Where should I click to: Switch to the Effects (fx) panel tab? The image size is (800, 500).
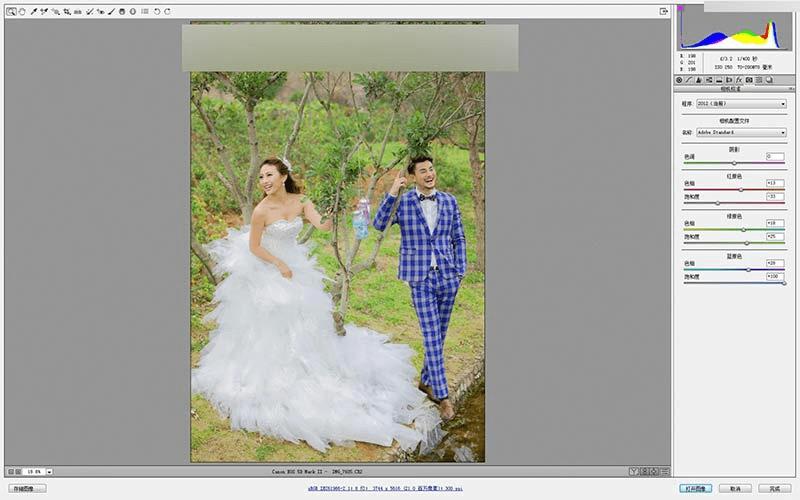[738, 80]
